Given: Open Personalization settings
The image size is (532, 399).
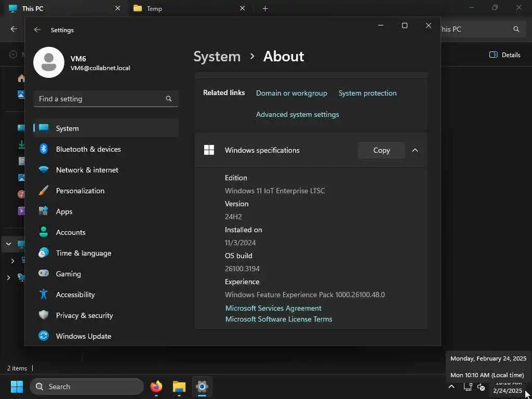Looking at the screenshot, I should click(x=106, y=191).
